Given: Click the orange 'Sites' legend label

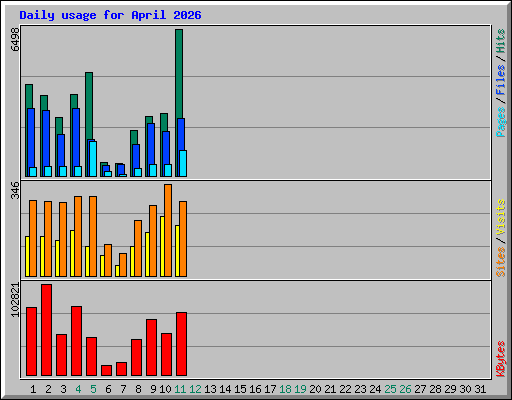Looking at the screenshot, I should [x=501, y=262].
